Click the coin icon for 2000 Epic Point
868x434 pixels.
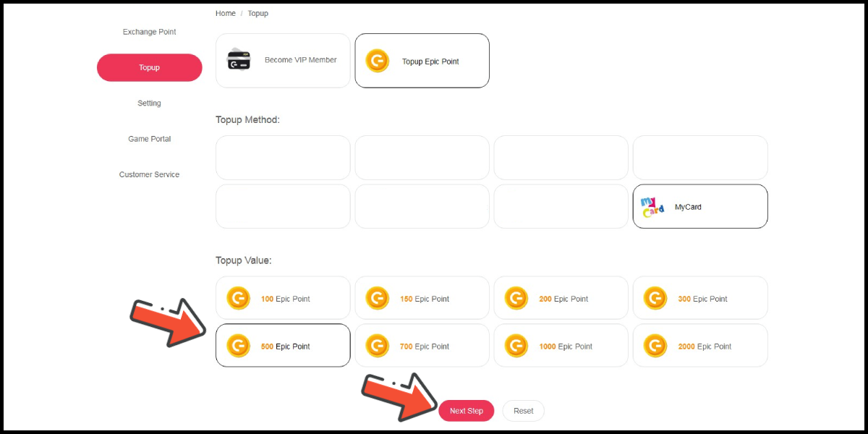pos(655,346)
